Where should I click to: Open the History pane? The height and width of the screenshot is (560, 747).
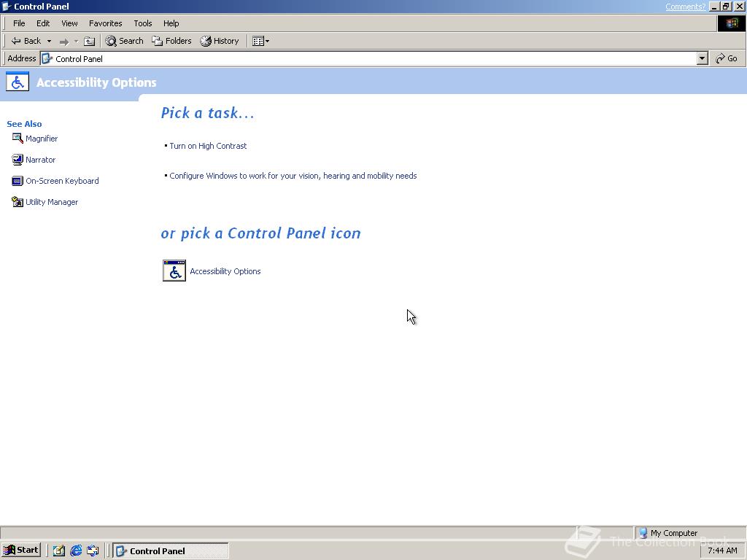(x=220, y=41)
